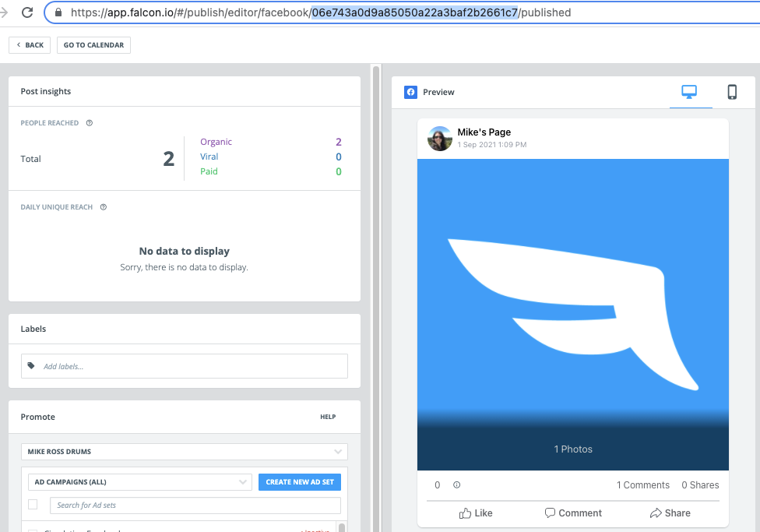Viewport: 760px width, 532px height.
Task: Switch to the mobile phone preview
Action: point(732,92)
